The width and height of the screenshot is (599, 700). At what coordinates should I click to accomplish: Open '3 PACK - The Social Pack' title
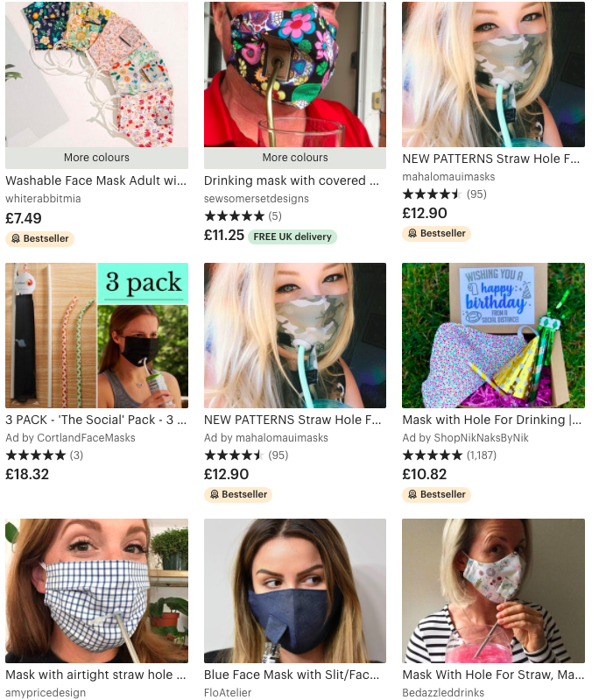[96, 420]
